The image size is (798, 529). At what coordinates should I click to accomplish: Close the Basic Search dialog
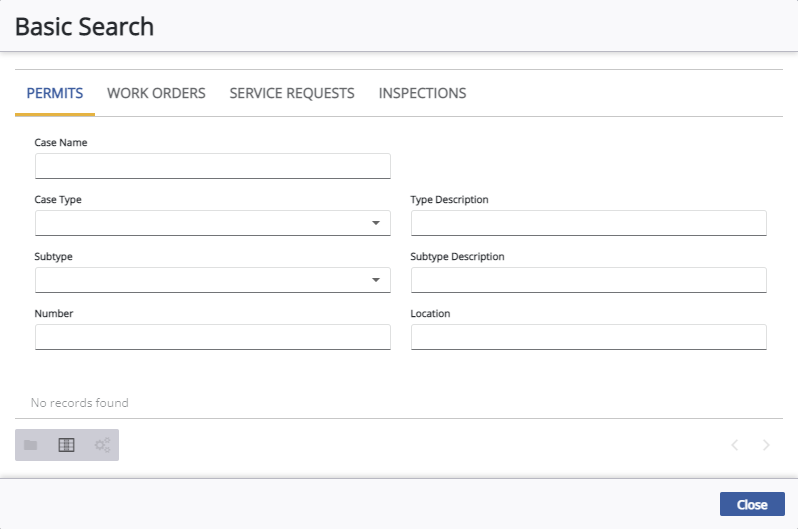752,504
